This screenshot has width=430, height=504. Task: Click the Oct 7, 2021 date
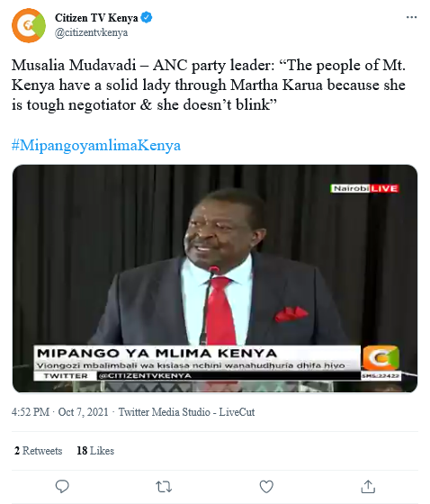click(84, 412)
